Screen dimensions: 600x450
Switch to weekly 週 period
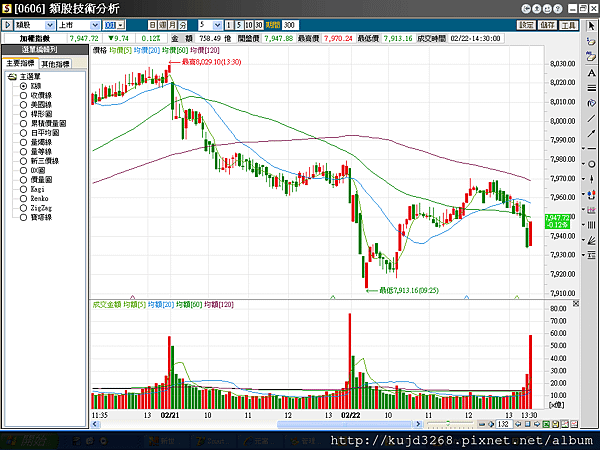tap(163, 25)
